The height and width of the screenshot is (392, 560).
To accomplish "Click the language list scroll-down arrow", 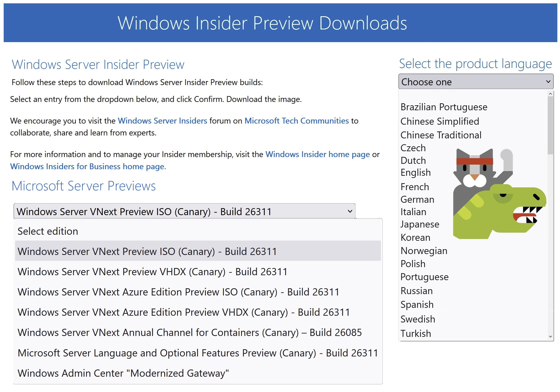I will pyautogui.click(x=550, y=337).
